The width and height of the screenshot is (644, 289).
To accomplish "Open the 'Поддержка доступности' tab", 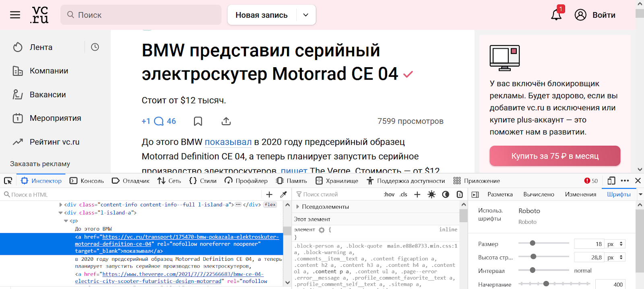I will (406, 181).
